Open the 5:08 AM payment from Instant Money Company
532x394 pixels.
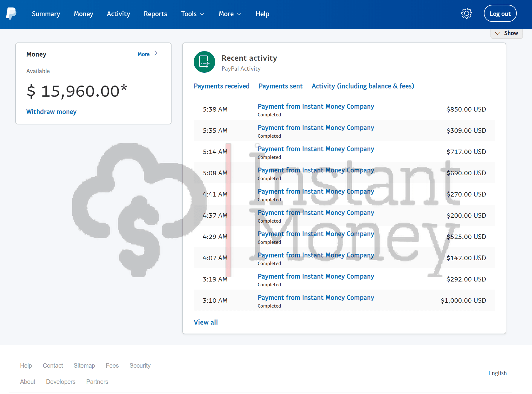pyautogui.click(x=316, y=170)
